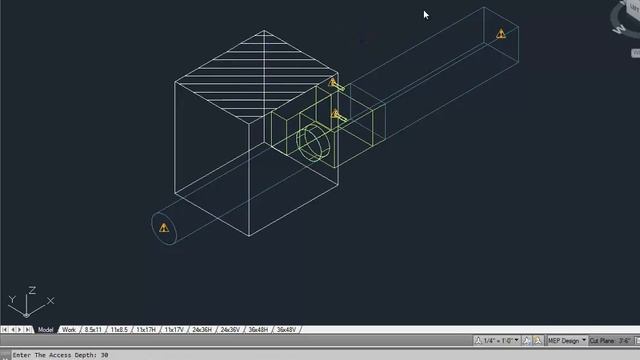640x360 pixels.
Task: Open the 1/4" = 1'-0" annotation scale dropdown
Action: [501, 340]
